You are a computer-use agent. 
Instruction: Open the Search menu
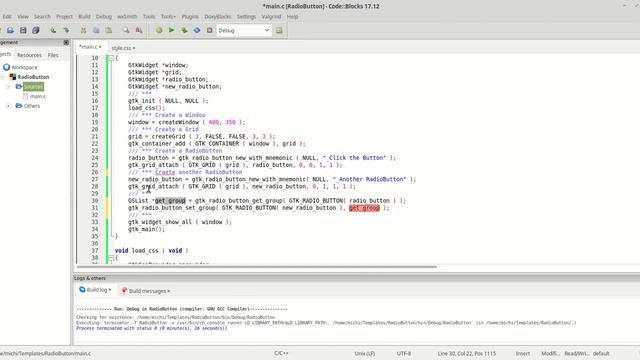coord(42,17)
